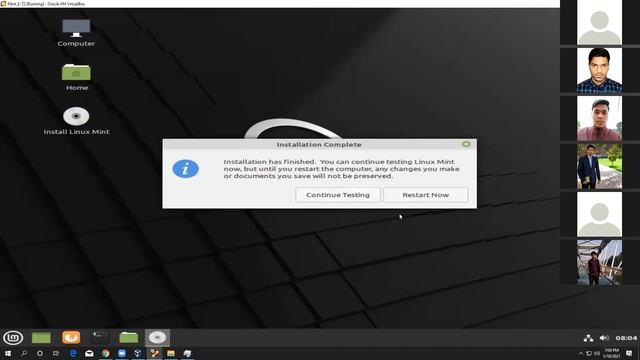Open the Linux Mint start menu
Viewport: 640px width, 360px height.
[13, 338]
